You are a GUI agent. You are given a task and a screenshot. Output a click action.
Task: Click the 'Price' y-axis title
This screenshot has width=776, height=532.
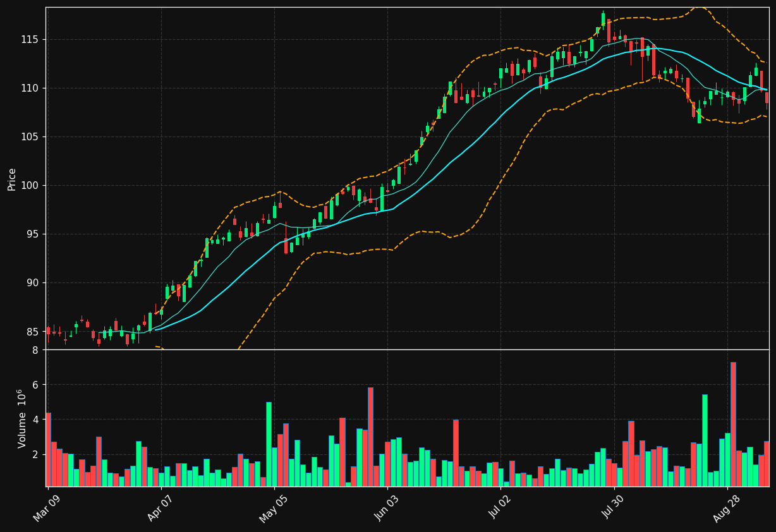point(12,179)
